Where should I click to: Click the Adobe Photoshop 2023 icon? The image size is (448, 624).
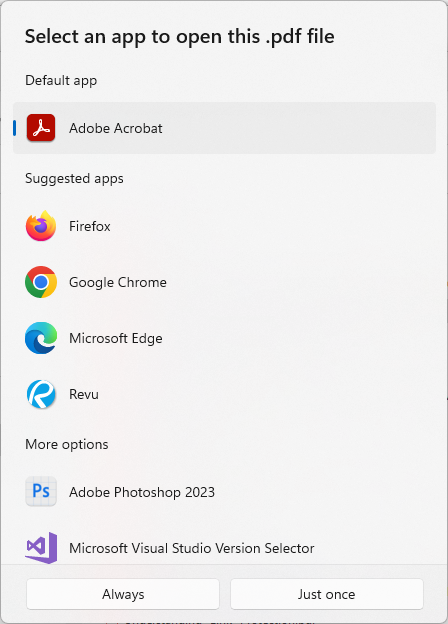pyautogui.click(x=41, y=491)
